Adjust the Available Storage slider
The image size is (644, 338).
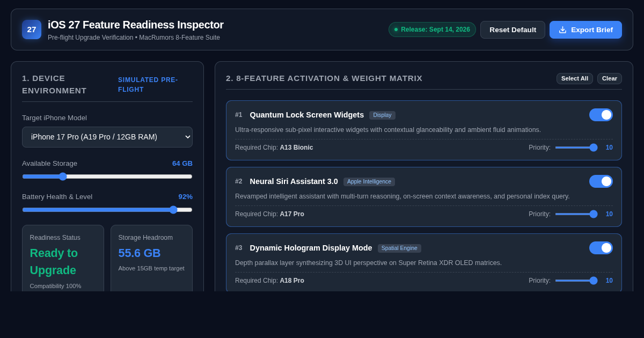click(107, 177)
